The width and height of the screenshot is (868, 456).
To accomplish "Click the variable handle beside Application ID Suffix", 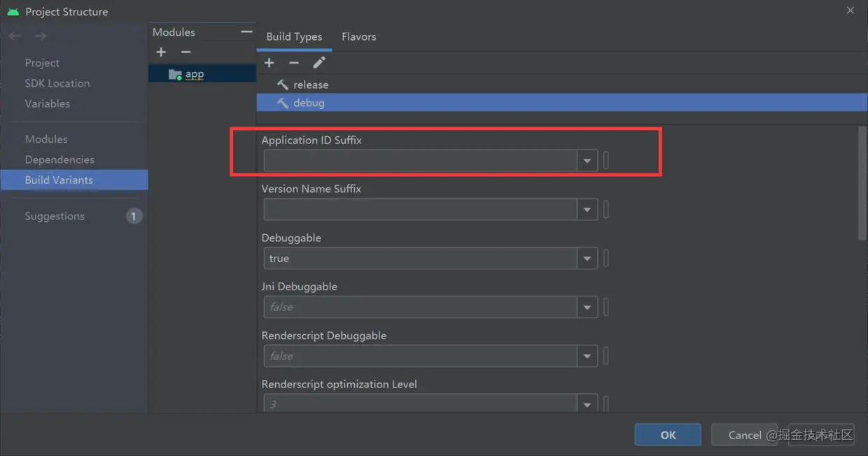I will point(606,161).
